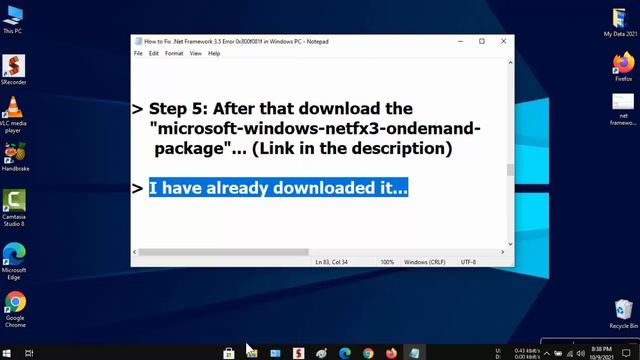Viewport: 640px width, 360px height.
Task: Show hidden system tray icons
Action: (x=547, y=353)
